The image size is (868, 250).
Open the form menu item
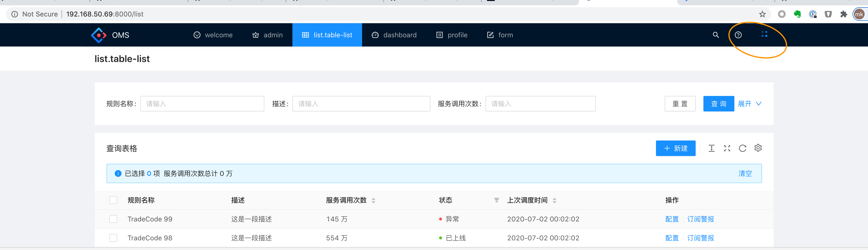pos(500,35)
